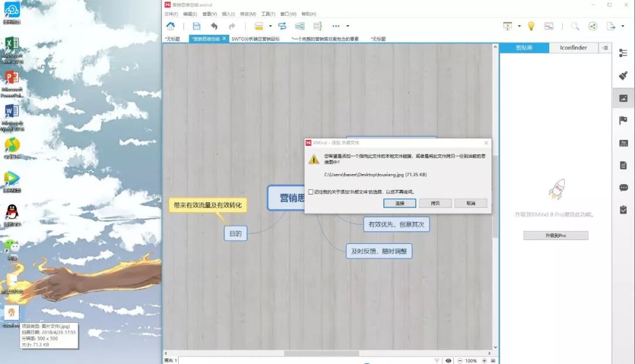Insert a topic with the yellow topic icon

[259, 26]
